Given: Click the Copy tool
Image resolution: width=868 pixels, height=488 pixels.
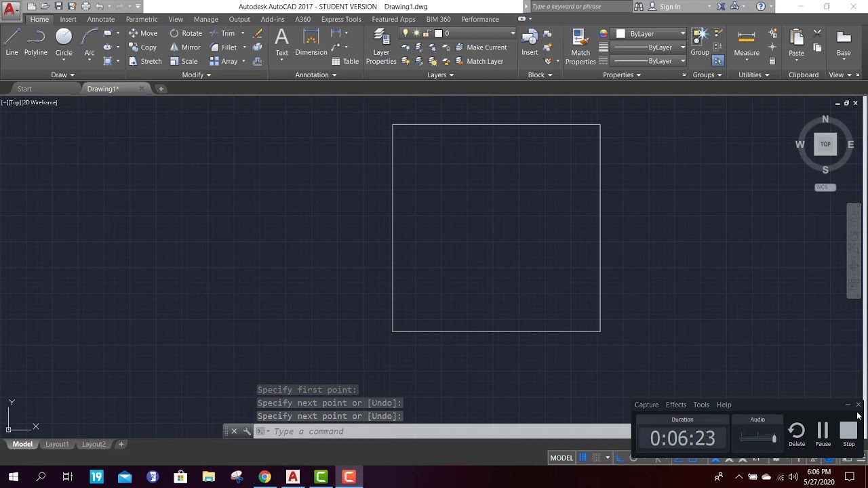Looking at the screenshot, I should click(x=143, y=47).
